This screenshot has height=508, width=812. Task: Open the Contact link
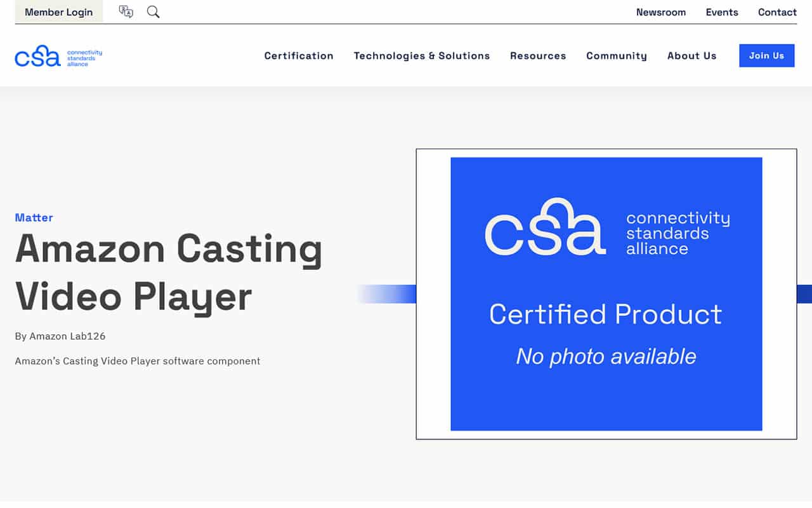777,12
